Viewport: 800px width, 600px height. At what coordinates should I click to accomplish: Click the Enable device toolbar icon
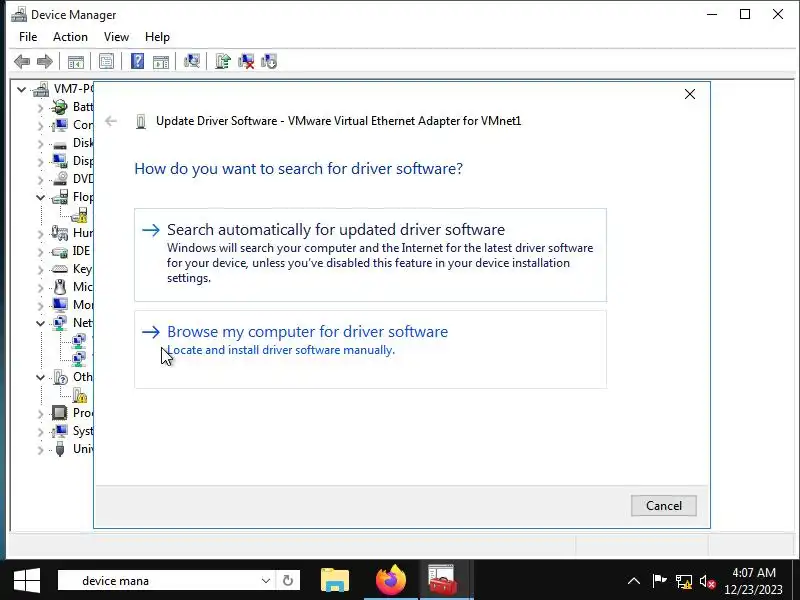point(269,62)
